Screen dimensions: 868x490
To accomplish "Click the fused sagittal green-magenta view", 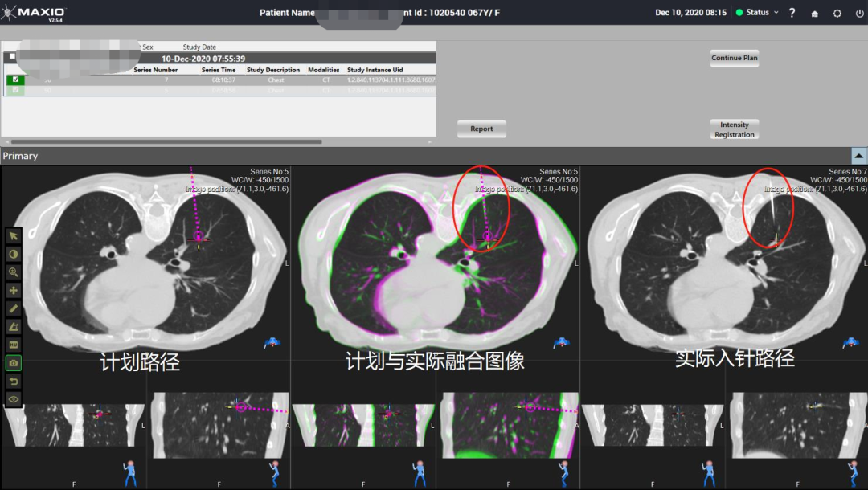I will coord(510,425).
